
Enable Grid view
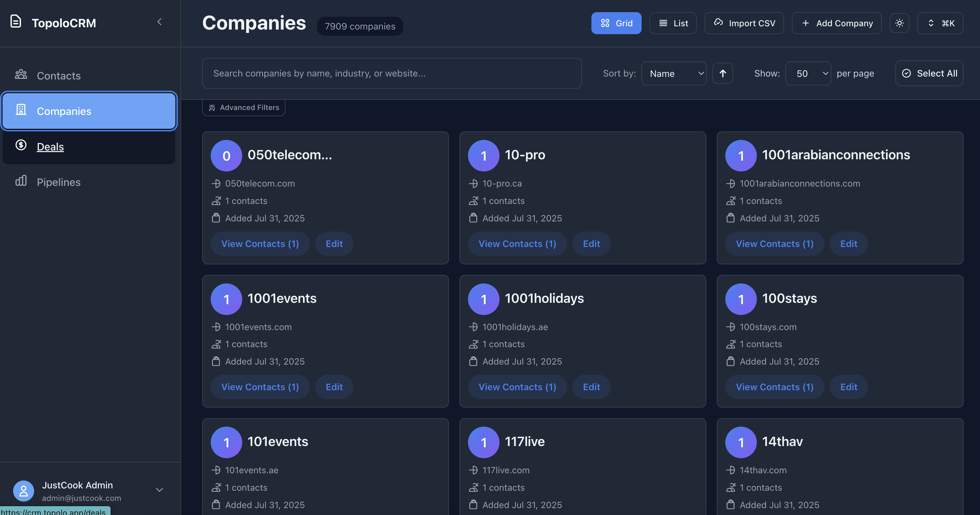pyautogui.click(x=616, y=23)
